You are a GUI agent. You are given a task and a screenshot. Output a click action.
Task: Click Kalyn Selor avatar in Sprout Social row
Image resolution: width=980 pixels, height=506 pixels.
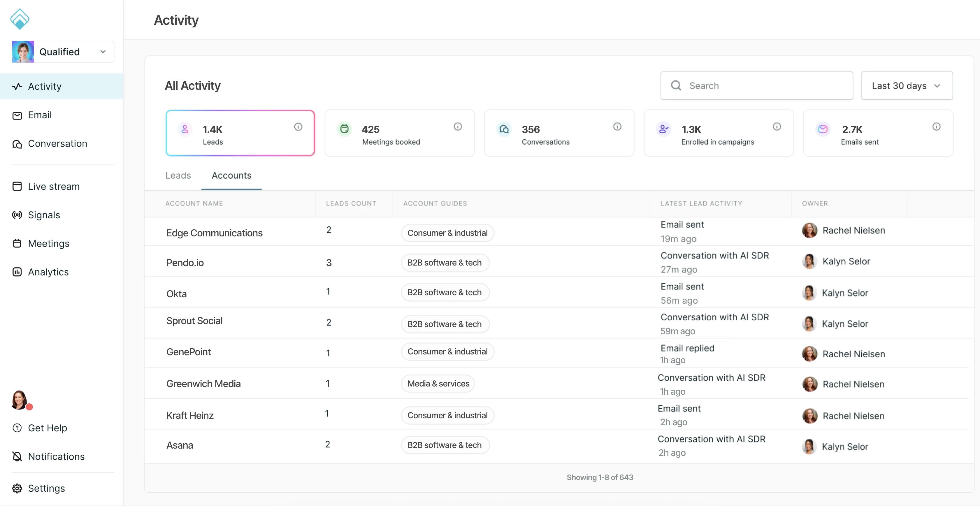pos(809,324)
